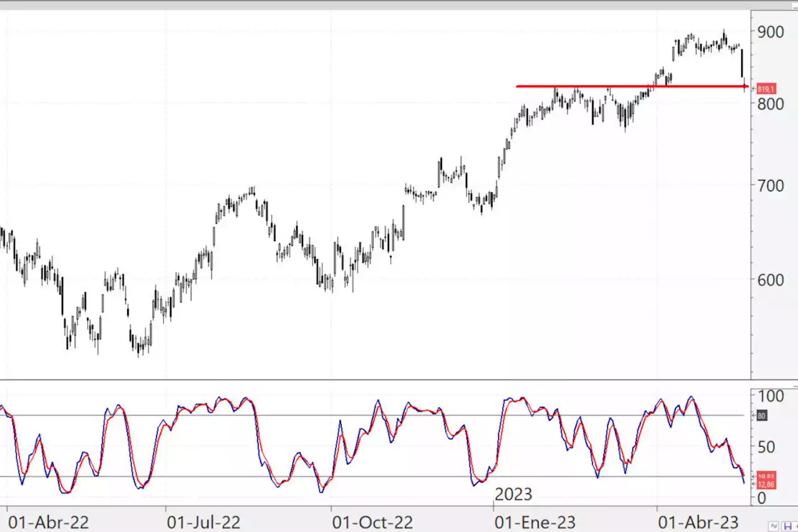Click the small chart-type icon at bottom right

[774, 526]
